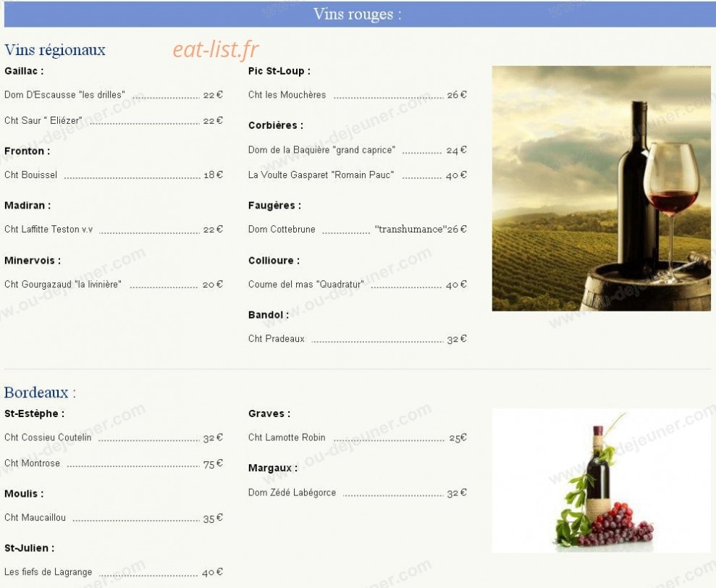Select the Bordeaux section heading
Viewport: 716px width, 588px height.
point(41,392)
